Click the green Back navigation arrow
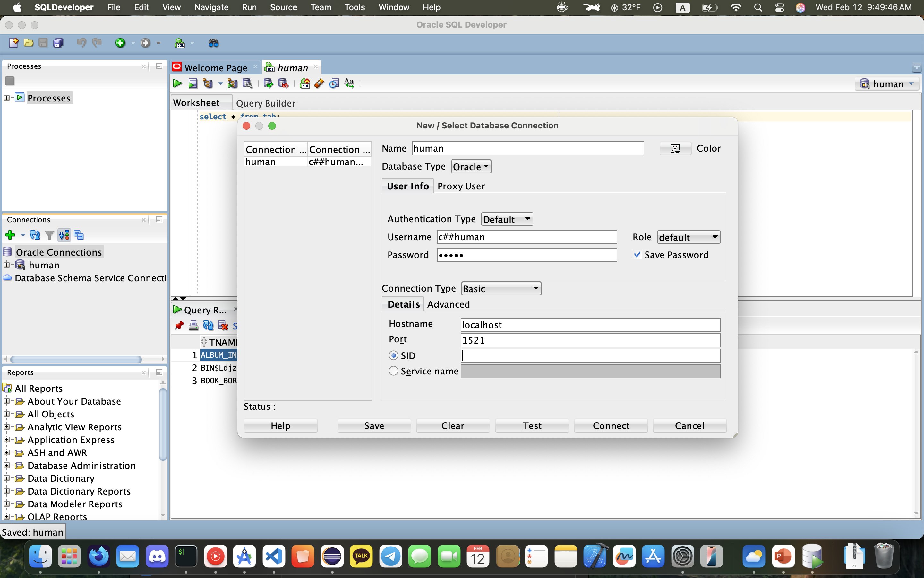The height and width of the screenshot is (578, 924). (120, 43)
